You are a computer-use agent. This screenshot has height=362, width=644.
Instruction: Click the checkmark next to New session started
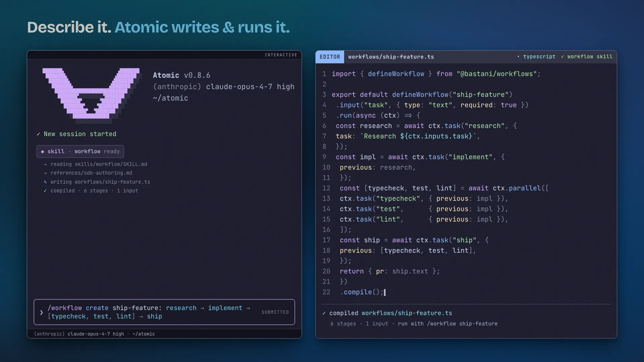[x=39, y=134]
